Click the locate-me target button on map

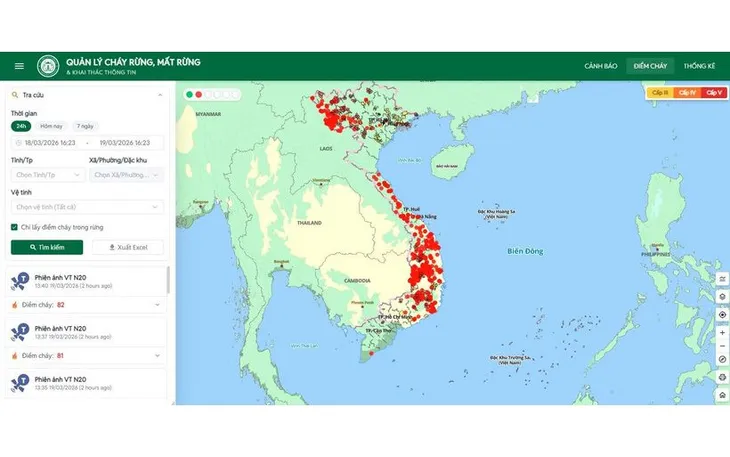tap(722, 314)
